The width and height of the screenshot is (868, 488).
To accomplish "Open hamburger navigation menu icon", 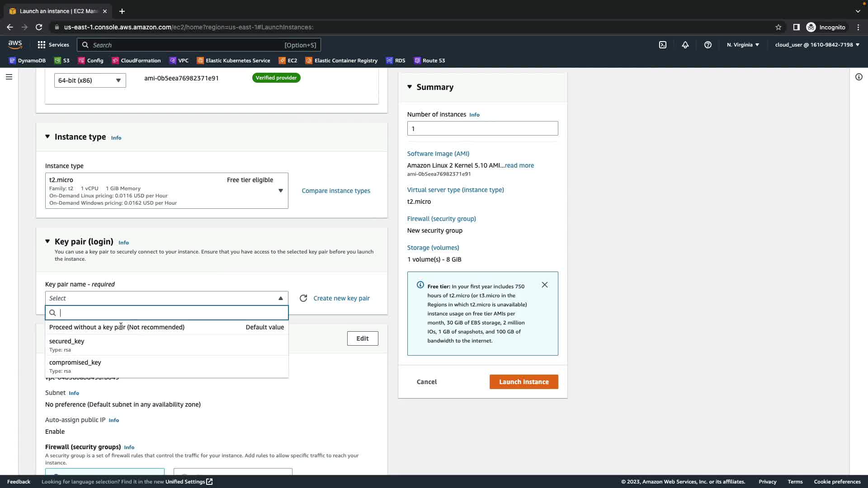I will (x=9, y=77).
